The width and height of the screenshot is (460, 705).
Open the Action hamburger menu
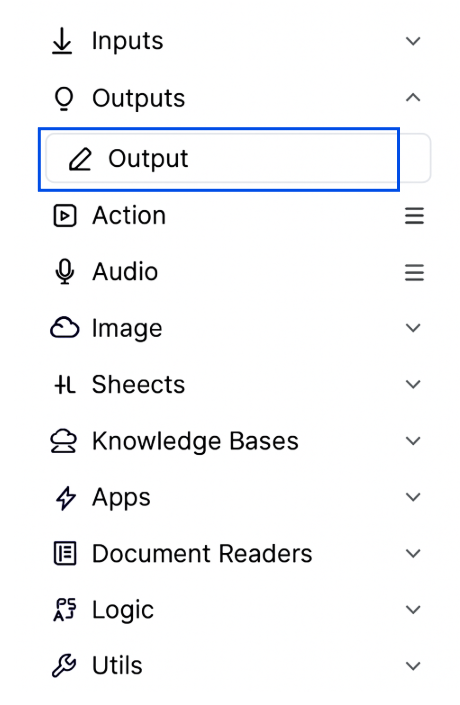pyautogui.click(x=414, y=216)
